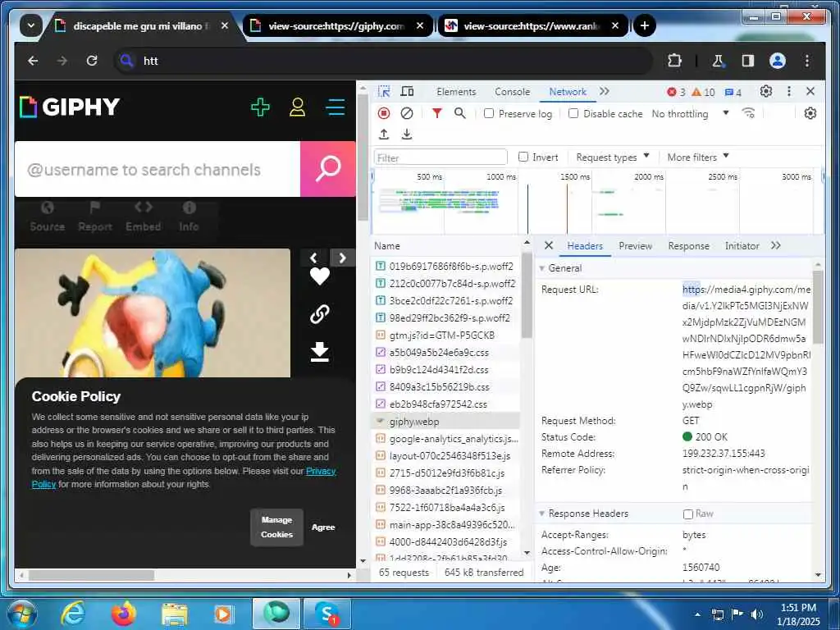Click the GIPHY search channels field
Screen dimensions: 840x630
(x=157, y=169)
